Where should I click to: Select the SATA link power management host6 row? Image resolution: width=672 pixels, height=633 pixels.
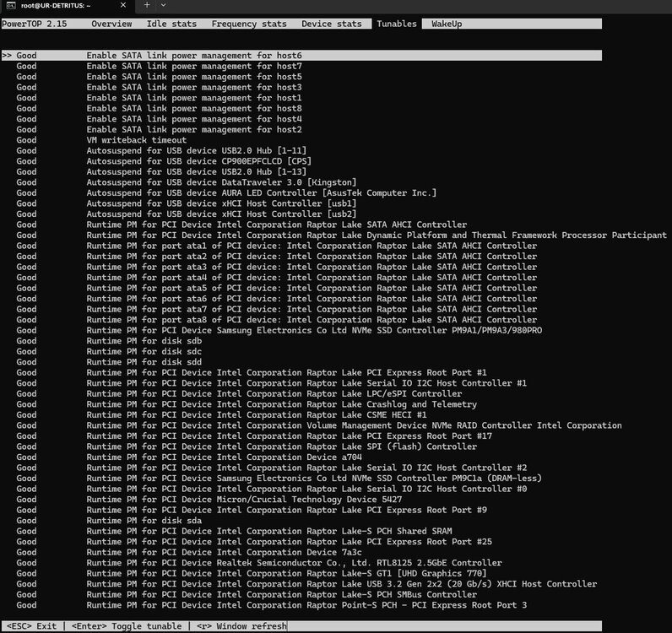tap(301, 56)
